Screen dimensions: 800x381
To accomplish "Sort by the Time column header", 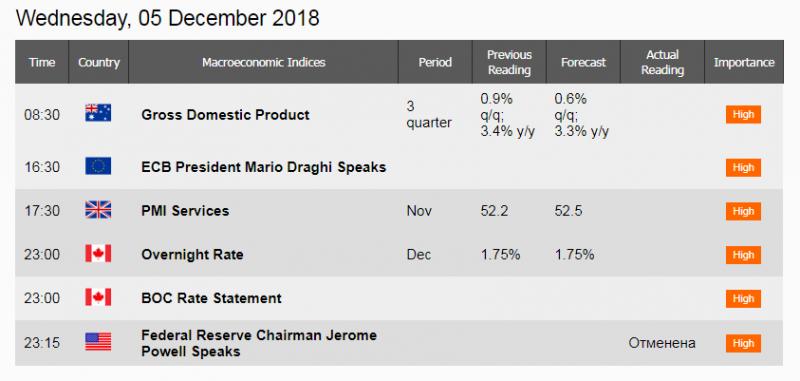I will [x=42, y=62].
